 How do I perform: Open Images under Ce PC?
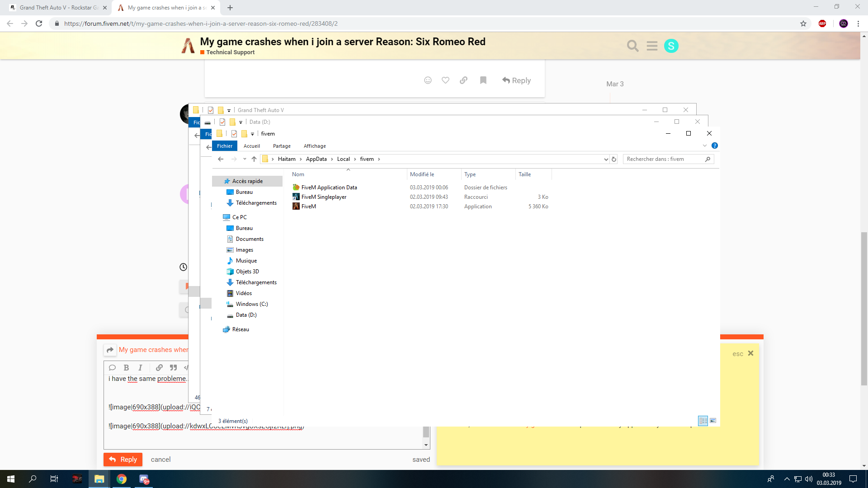click(x=244, y=250)
